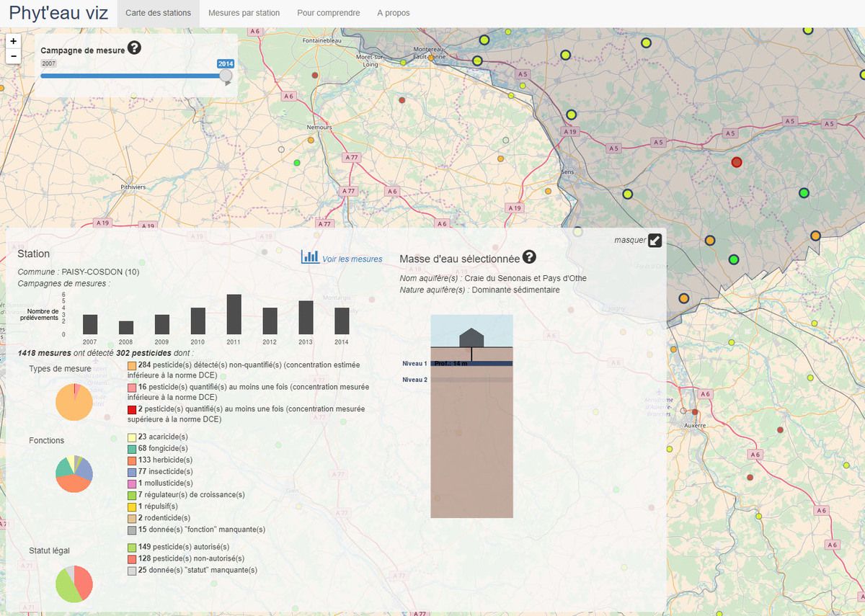Select the 2013 campaign bar
The width and height of the screenshot is (865, 616).
[x=306, y=318]
